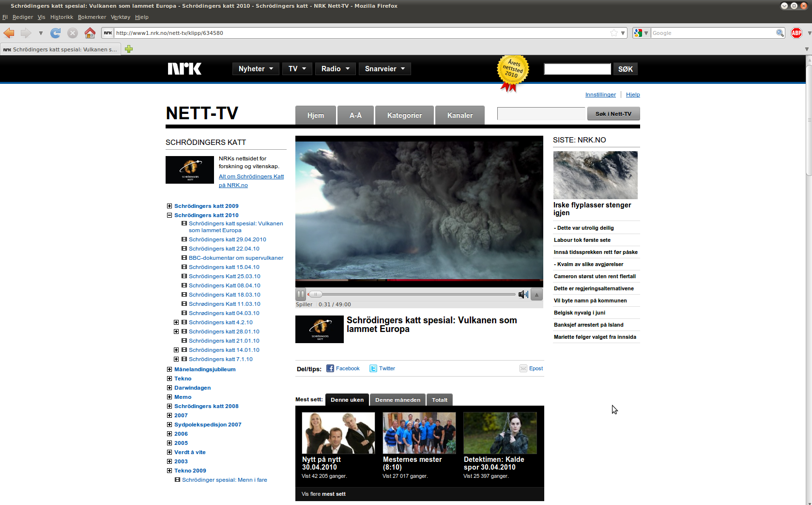Switch to the Kanaler tab
The image size is (812, 505).
coord(460,115)
